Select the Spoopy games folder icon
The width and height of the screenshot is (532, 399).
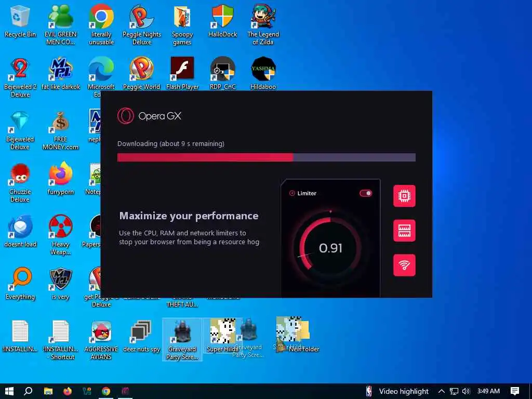click(x=182, y=25)
